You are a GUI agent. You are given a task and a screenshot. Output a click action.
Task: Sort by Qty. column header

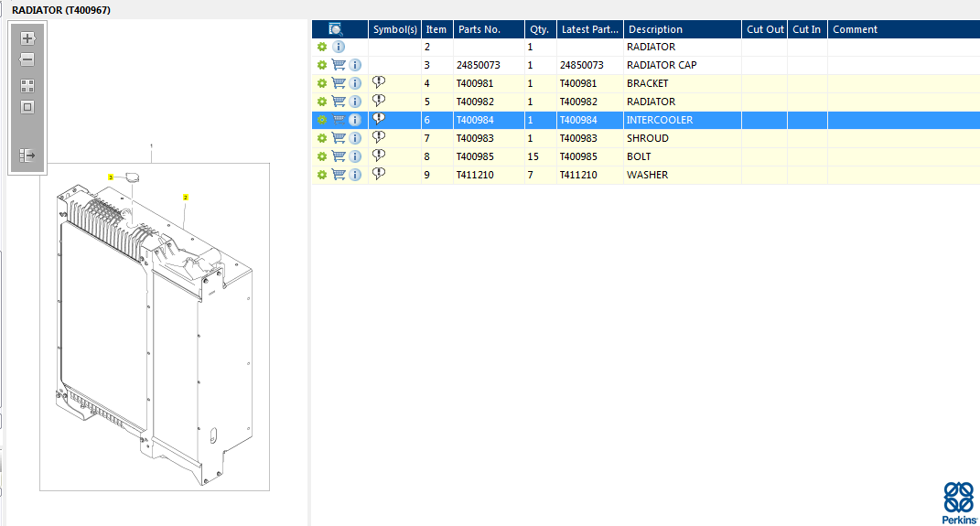click(x=539, y=29)
